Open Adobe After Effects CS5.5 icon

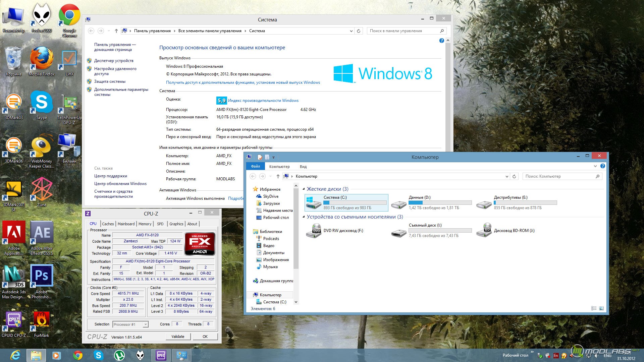[x=42, y=238]
